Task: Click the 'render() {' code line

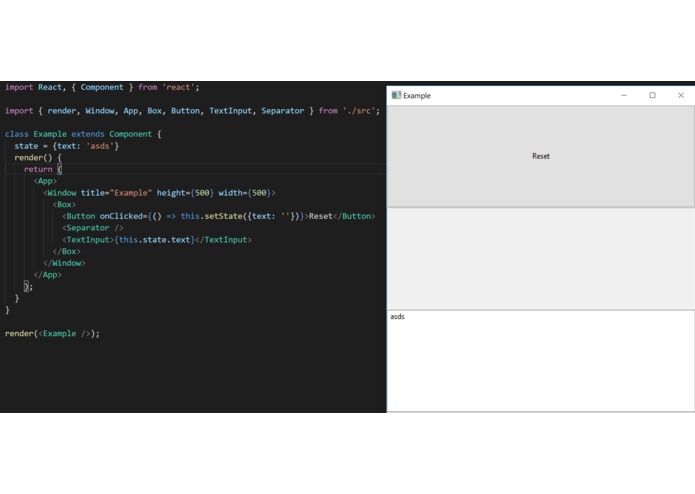Action: point(38,158)
